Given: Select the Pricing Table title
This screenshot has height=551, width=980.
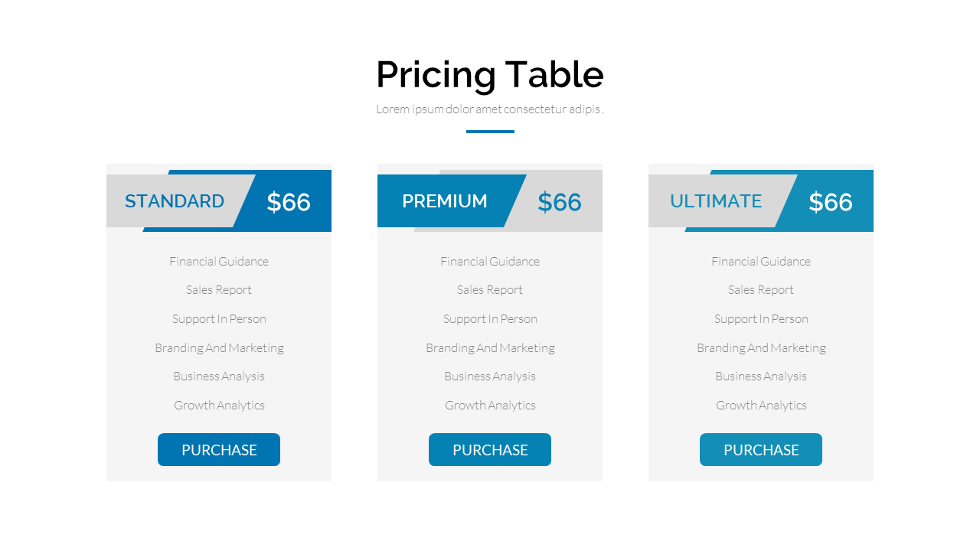Looking at the screenshot, I should click(x=490, y=75).
